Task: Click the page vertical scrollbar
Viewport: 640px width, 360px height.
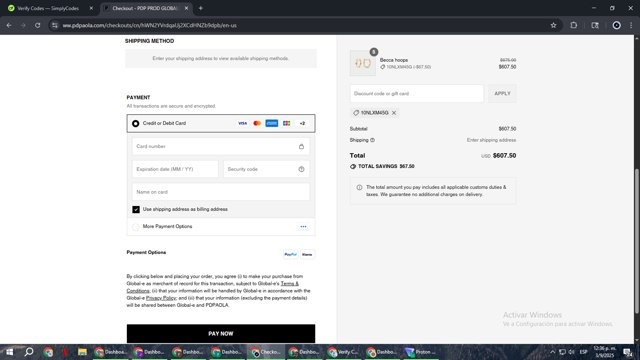Action: point(636,241)
